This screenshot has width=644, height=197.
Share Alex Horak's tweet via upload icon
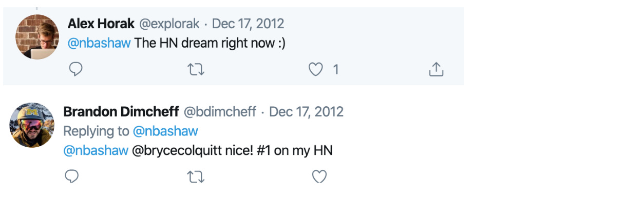point(435,69)
